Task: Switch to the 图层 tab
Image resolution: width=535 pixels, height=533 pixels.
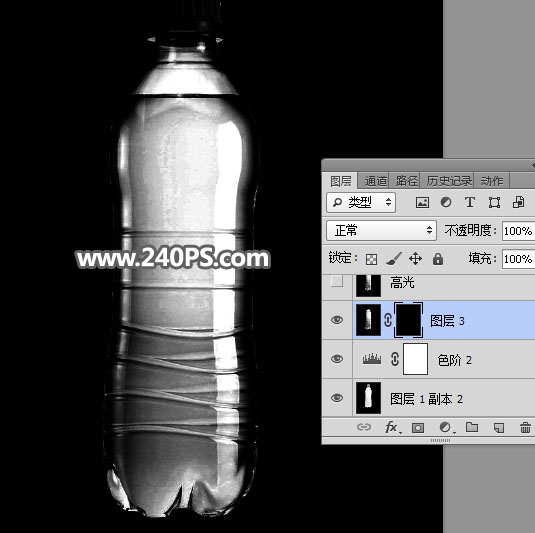Action: point(340,181)
